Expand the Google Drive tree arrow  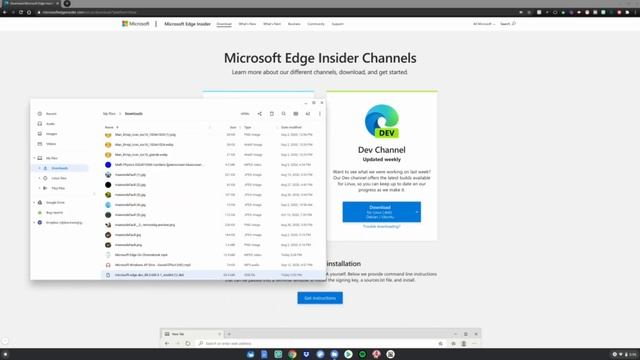34,202
